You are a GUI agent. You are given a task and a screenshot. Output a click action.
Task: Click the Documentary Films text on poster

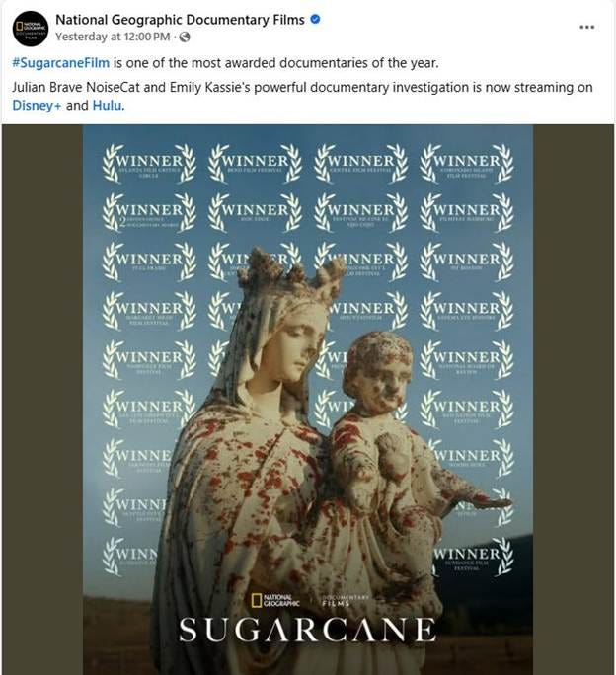[346, 601]
